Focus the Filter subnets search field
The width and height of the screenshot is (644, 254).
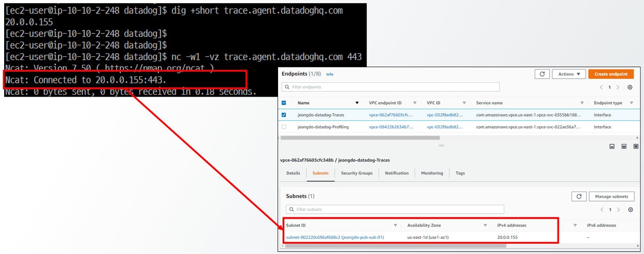point(395,209)
